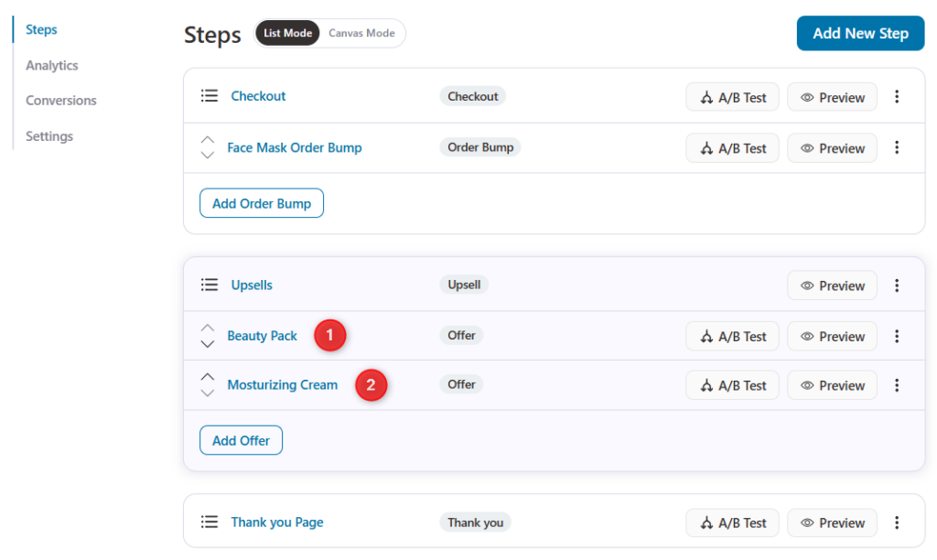The image size is (937, 560).
Task: Open the three-dot menu for Mosturizing Cream
Action: (x=897, y=385)
